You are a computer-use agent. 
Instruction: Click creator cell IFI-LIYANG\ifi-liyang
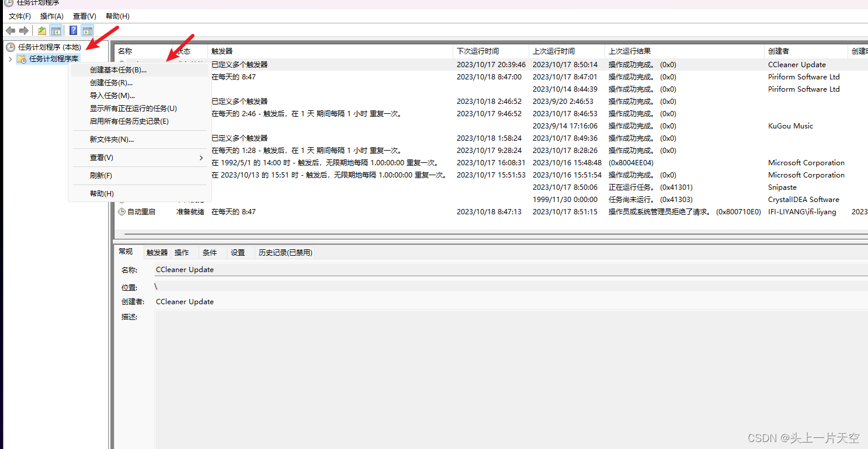point(802,212)
